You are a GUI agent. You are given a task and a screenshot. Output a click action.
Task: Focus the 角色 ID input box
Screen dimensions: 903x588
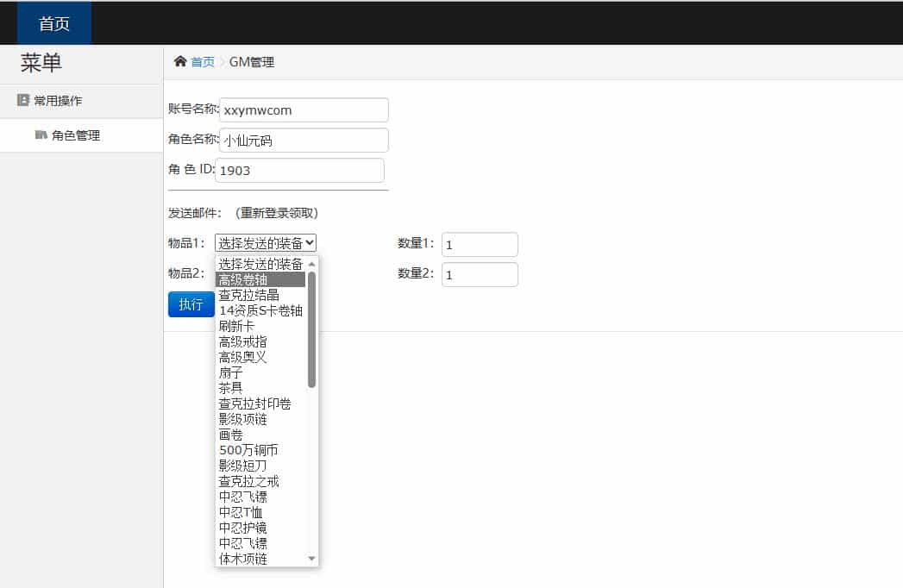[x=298, y=171]
